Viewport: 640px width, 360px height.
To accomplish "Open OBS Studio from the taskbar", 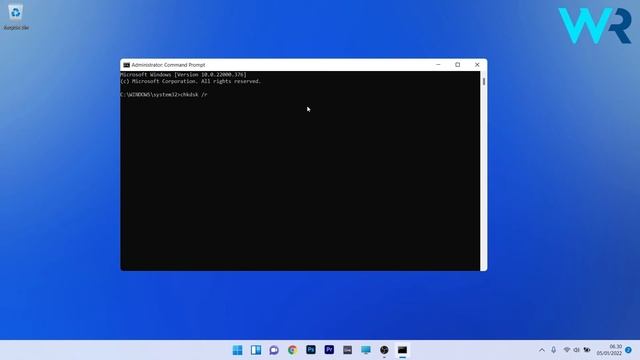I will click(384, 350).
